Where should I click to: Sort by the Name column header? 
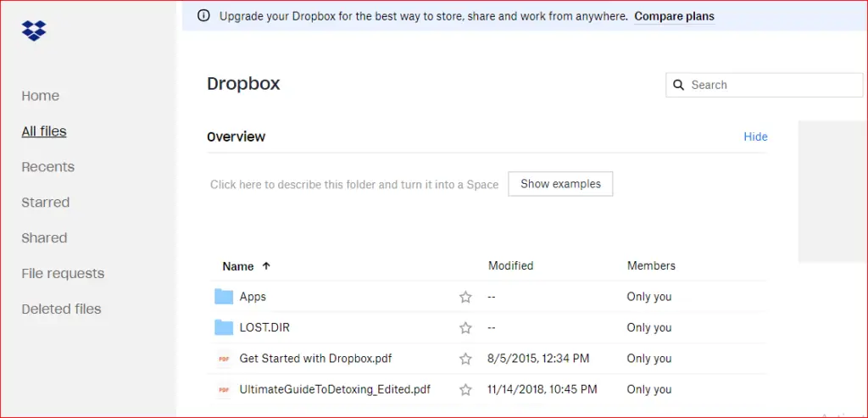click(238, 266)
